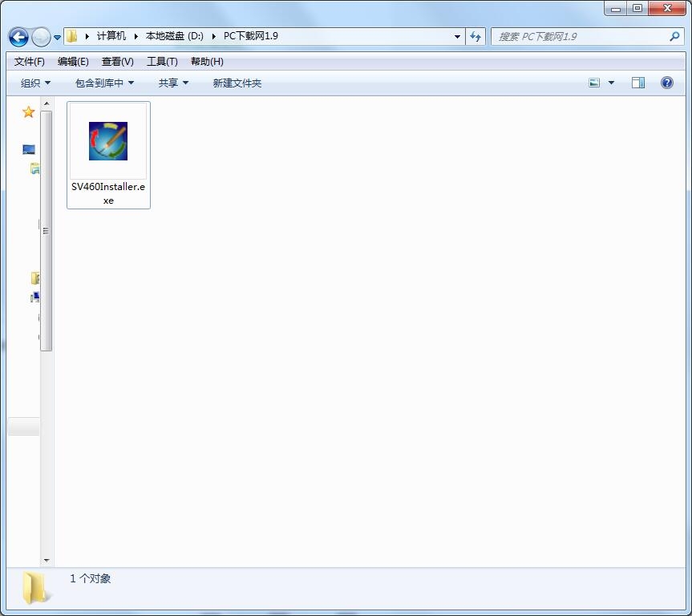Screen dimensions: 692x616
Task: Open the 文件(F) menu
Action: 29,62
